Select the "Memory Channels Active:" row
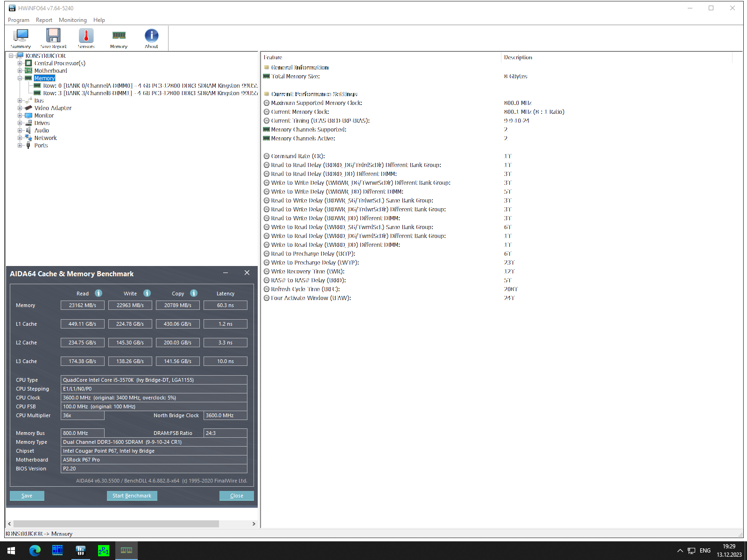Image resolution: width=747 pixels, height=560 pixels. pyautogui.click(x=502, y=138)
